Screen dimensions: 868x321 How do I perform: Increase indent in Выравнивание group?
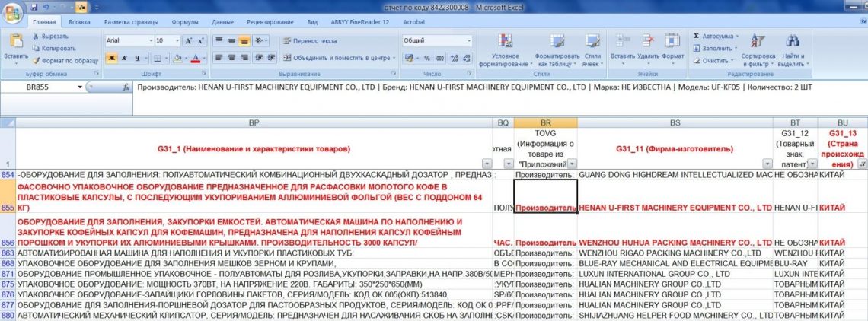pyautogui.click(x=270, y=58)
